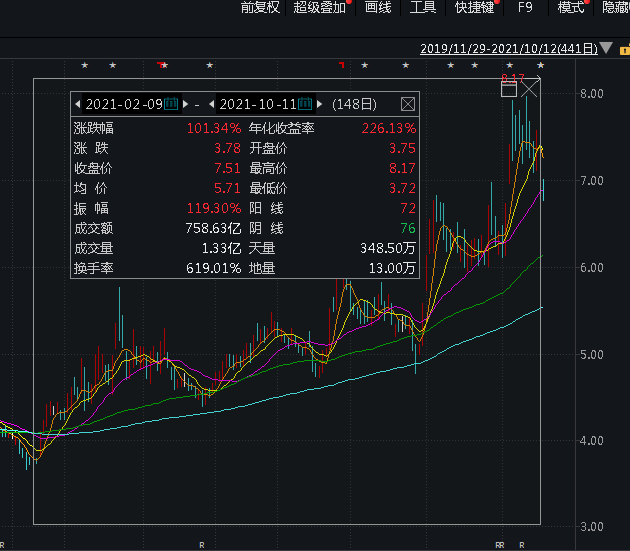Select the 画线 drawing tools option
Viewport: 630px width, 551px height.
click(377, 8)
